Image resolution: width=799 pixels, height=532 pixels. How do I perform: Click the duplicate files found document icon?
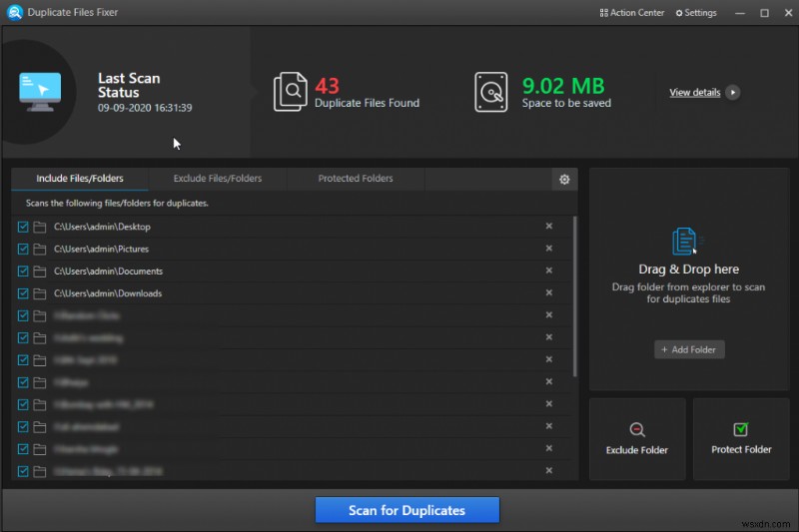point(291,92)
